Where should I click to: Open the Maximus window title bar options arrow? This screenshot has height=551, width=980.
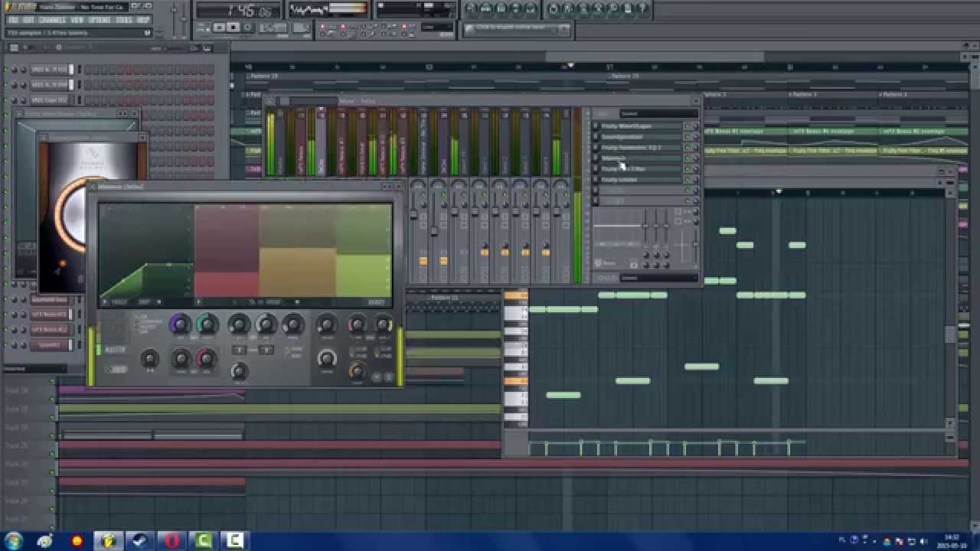tap(93, 187)
